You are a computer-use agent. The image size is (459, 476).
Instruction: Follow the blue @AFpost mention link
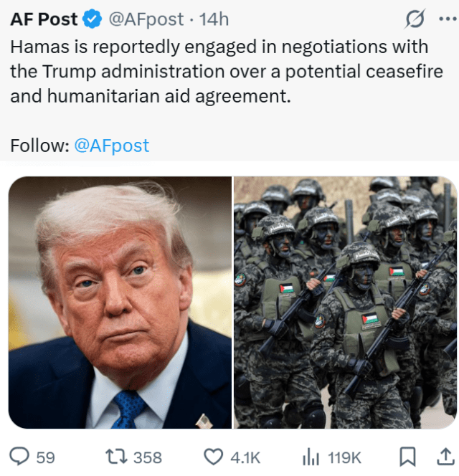click(111, 146)
